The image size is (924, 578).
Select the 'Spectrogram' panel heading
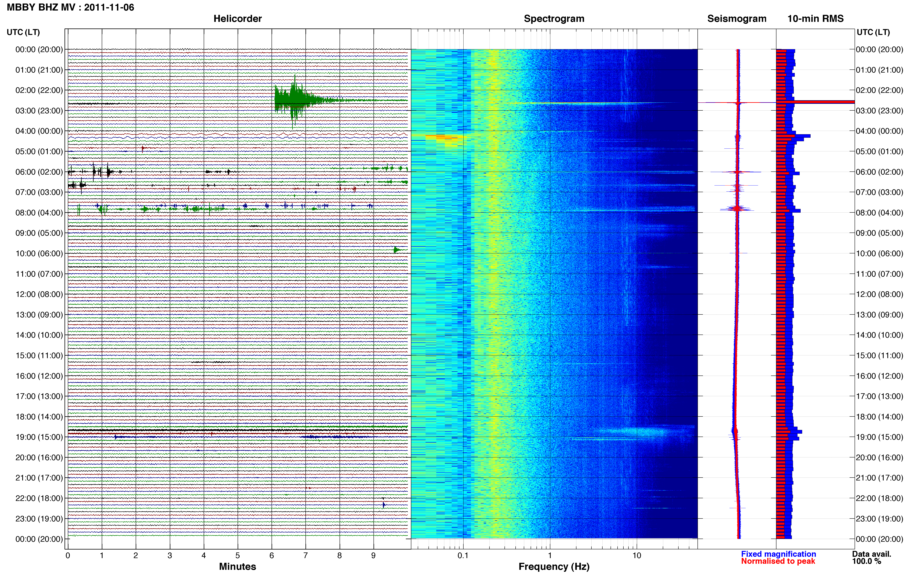[554, 19]
